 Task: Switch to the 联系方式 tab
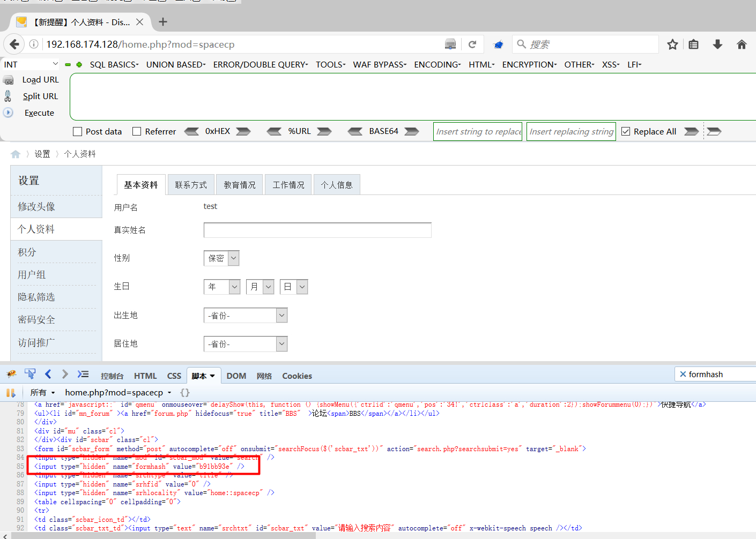point(191,185)
